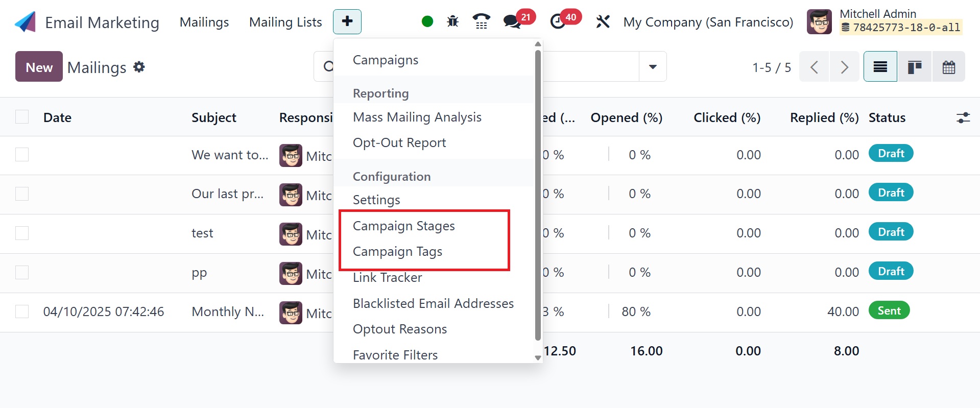Open the optional columns adjust icon
The height and width of the screenshot is (408, 980).
[963, 118]
